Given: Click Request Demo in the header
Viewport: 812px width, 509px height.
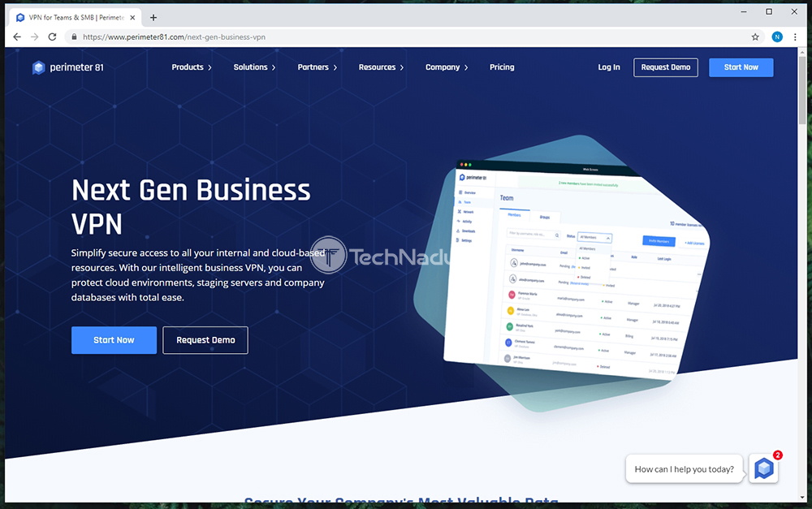Looking at the screenshot, I should [x=666, y=67].
